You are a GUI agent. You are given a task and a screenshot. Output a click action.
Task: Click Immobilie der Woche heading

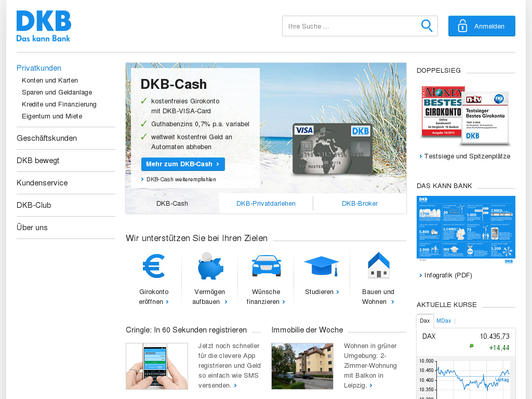pos(307,330)
